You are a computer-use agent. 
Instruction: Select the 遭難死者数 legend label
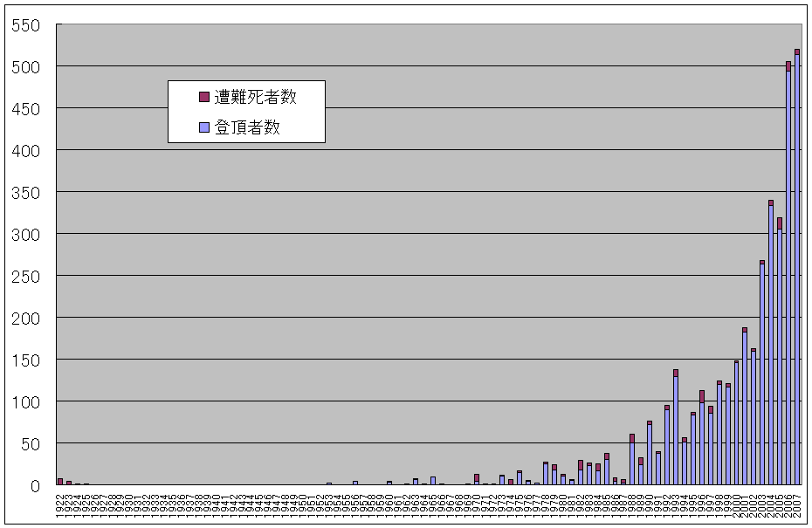point(255,97)
